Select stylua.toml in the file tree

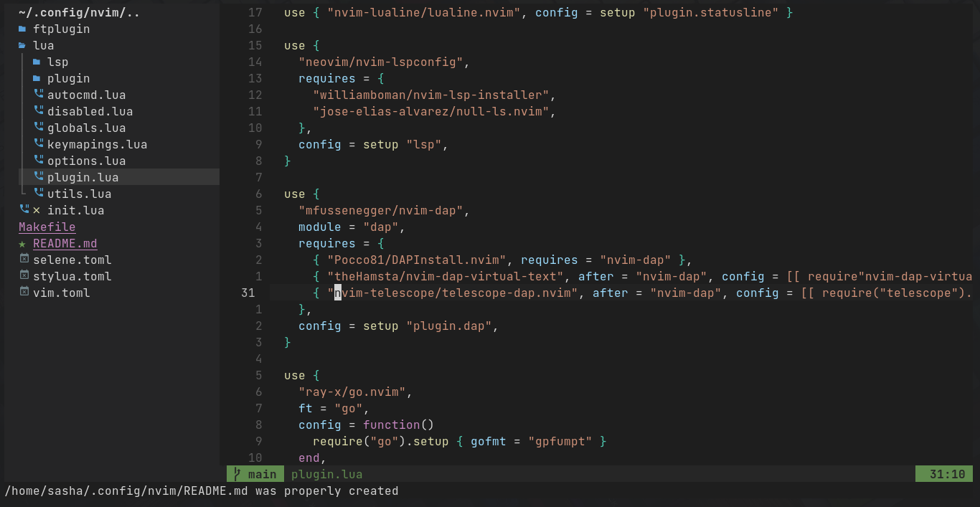(72, 276)
